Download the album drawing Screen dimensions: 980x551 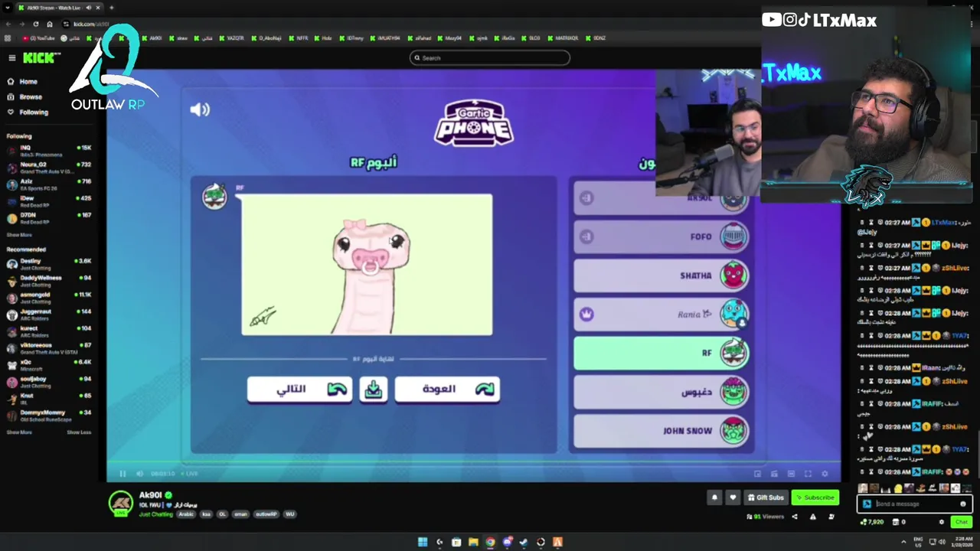(x=374, y=389)
